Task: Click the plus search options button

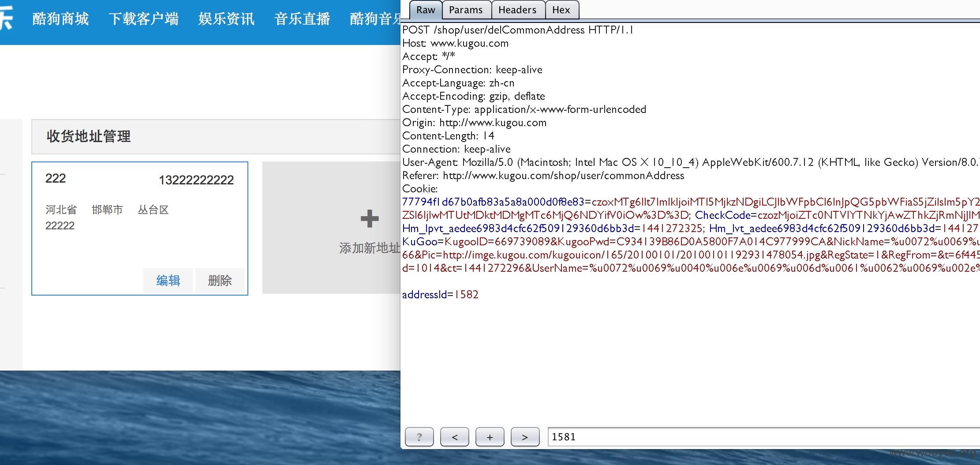Action: tap(490, 437)
